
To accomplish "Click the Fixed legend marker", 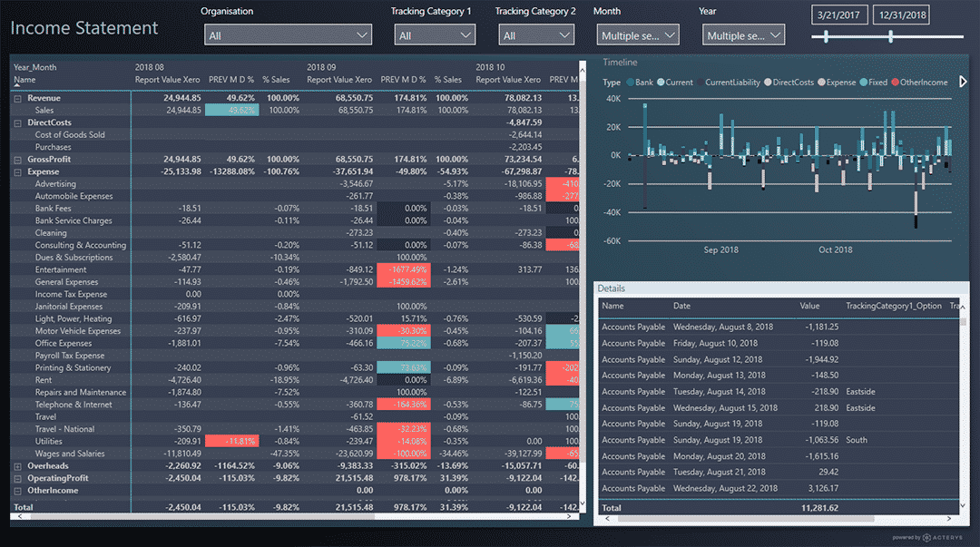I will coord(863,83).
